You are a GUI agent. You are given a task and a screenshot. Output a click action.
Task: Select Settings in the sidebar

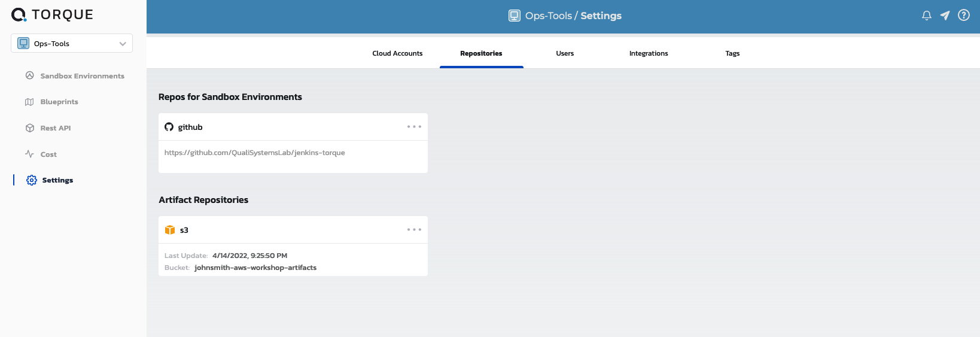[57, 180]
